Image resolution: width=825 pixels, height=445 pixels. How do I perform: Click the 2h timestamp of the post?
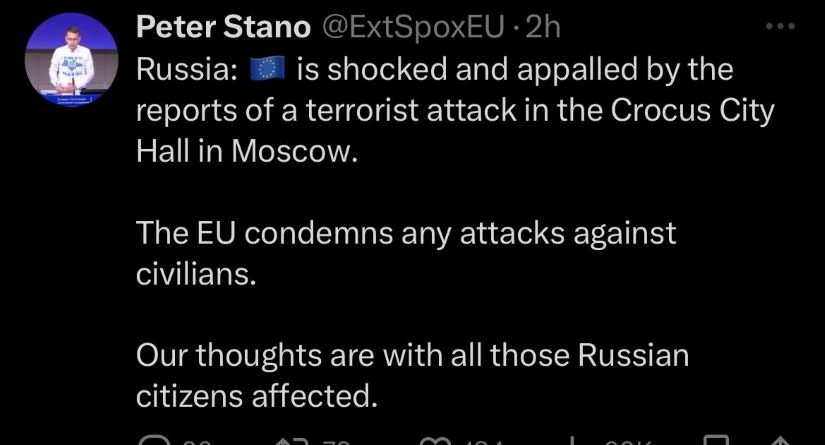click(x=544, y=29)
